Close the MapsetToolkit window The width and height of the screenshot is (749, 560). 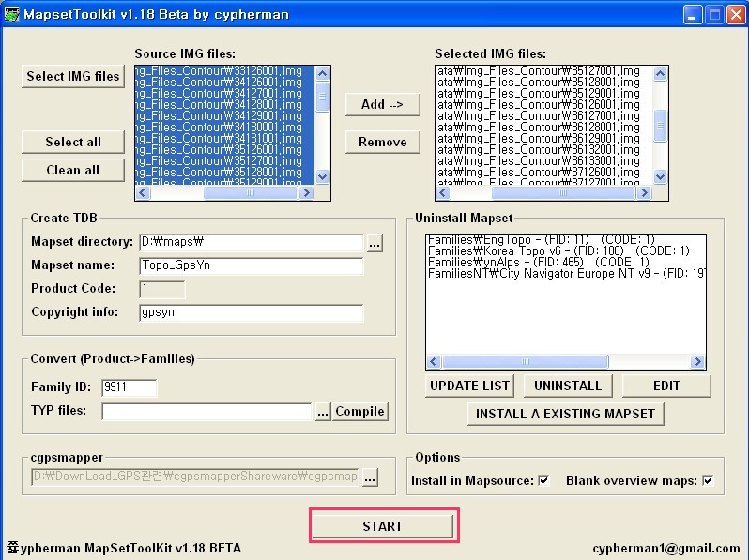(736, 14)
